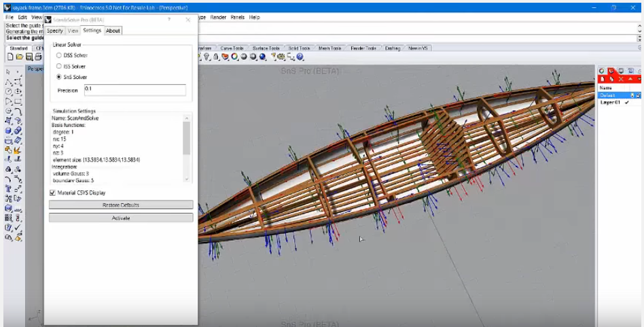Click the command history scroll up arrow
644x327 pixels.
coord(639,26)
